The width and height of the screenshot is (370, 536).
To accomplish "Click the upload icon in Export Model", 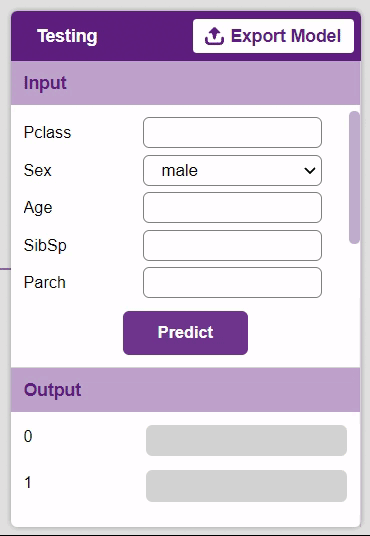I will point(214,36).
